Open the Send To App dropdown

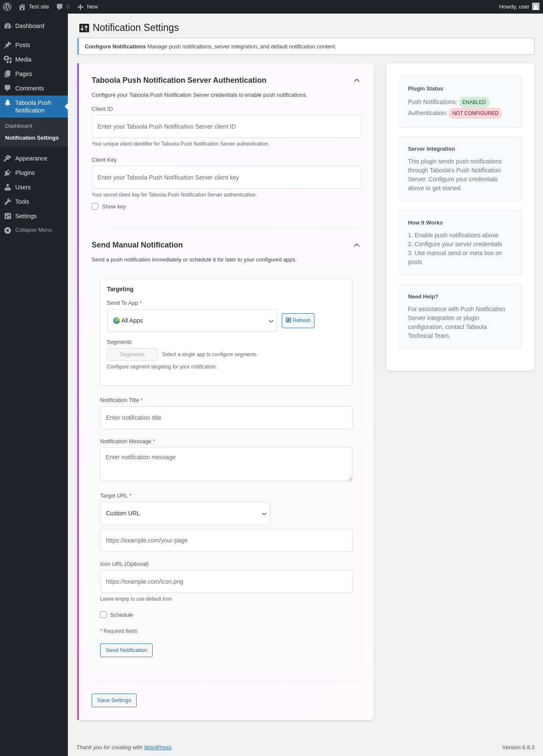[192, 320]
